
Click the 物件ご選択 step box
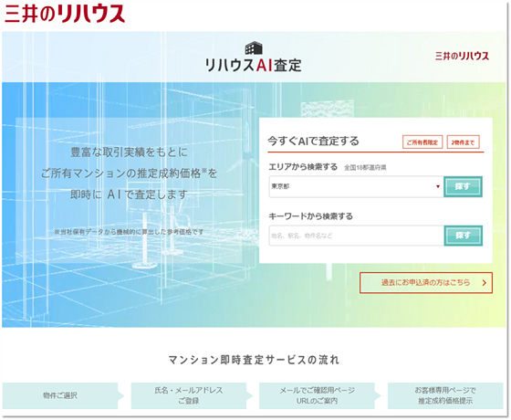pyautogui.click(x=60, y=395)
